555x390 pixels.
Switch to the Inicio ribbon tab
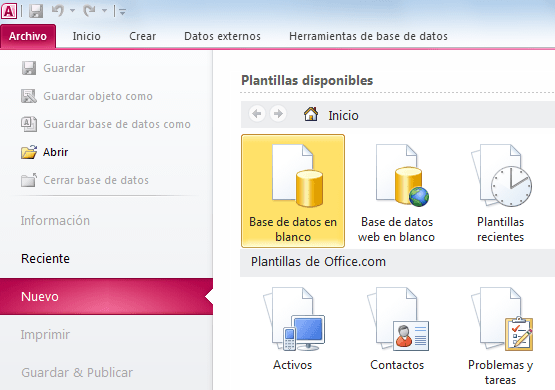coord(86,36)
